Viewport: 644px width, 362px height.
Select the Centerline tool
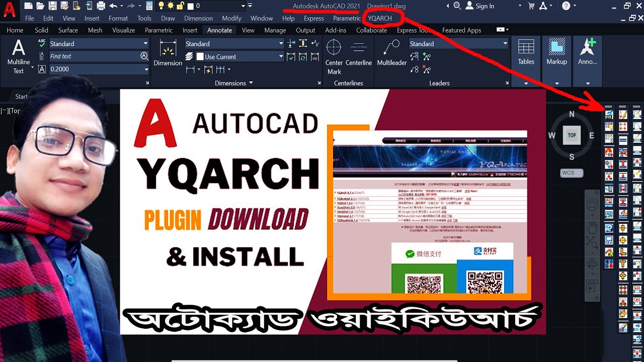pyautogui.click(x=358, y=54)
